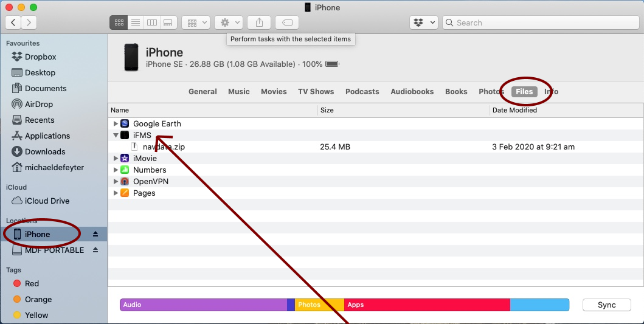Eject the iPhone device
The image size is (644, 324).
(95, 234)
